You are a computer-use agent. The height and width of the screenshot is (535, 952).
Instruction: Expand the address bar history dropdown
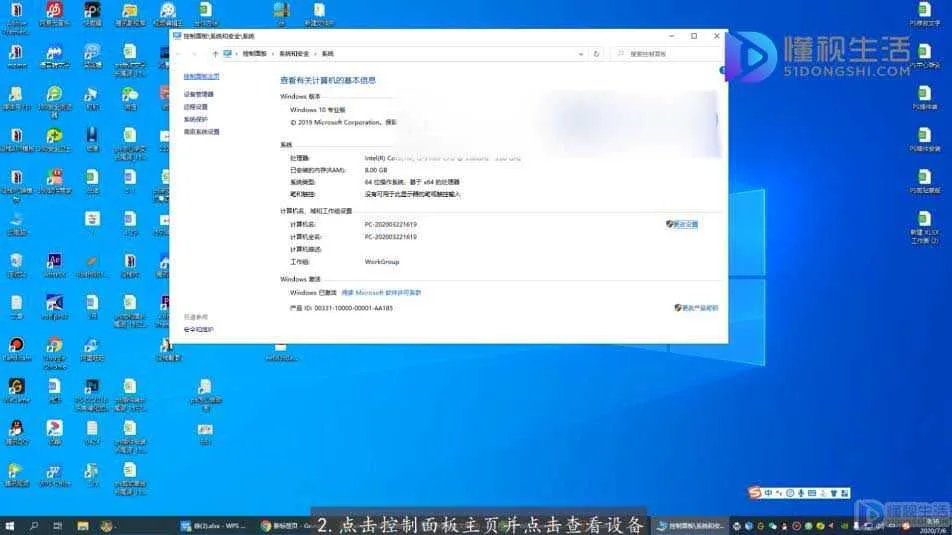tap(581, 54)
